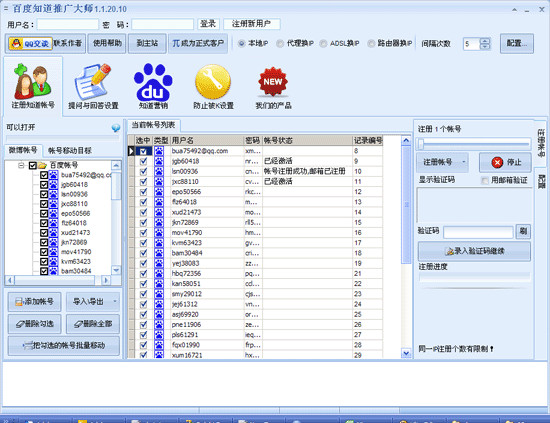Toggle 百度帐号 root tree checkbox

coord(33,165)
